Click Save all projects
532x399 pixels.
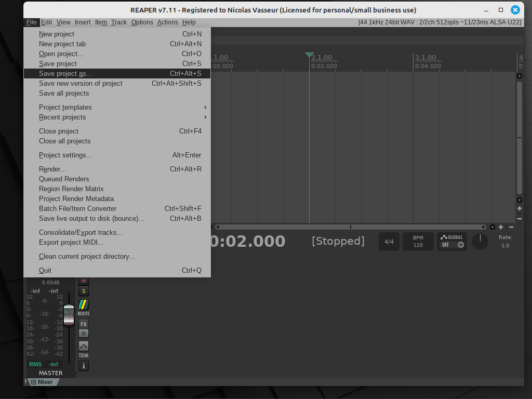click(117, 94)
